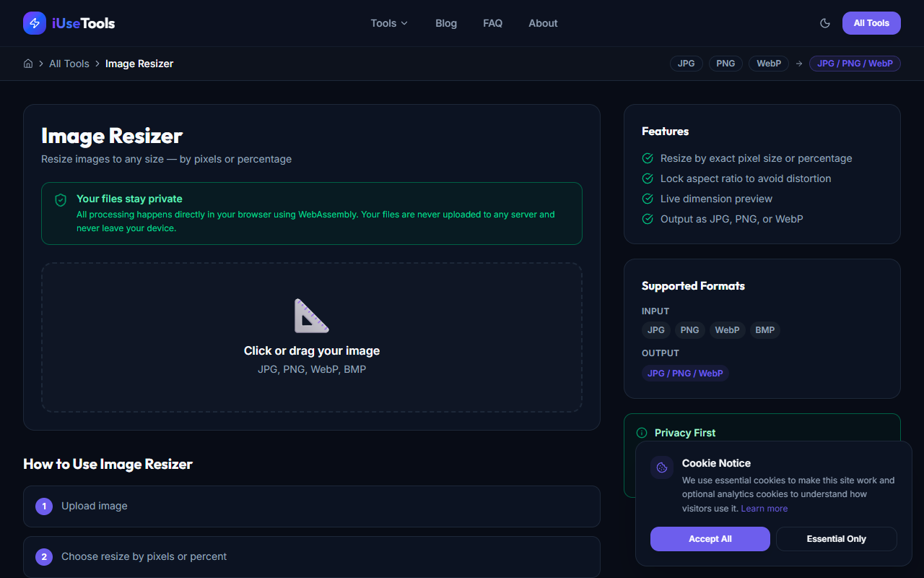This screenshot has height=578, width=924.
Task: Click the image upload drop zone
Action: (311, 337)
